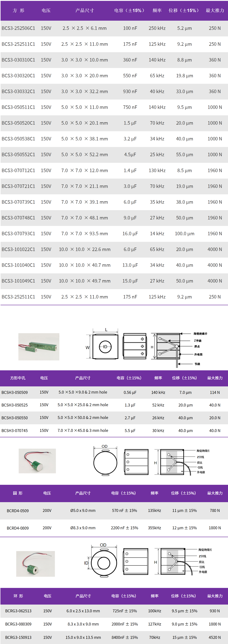Click the 环形 table header
The width and height of the screenshot is (228, 644).
coord(18,596)
